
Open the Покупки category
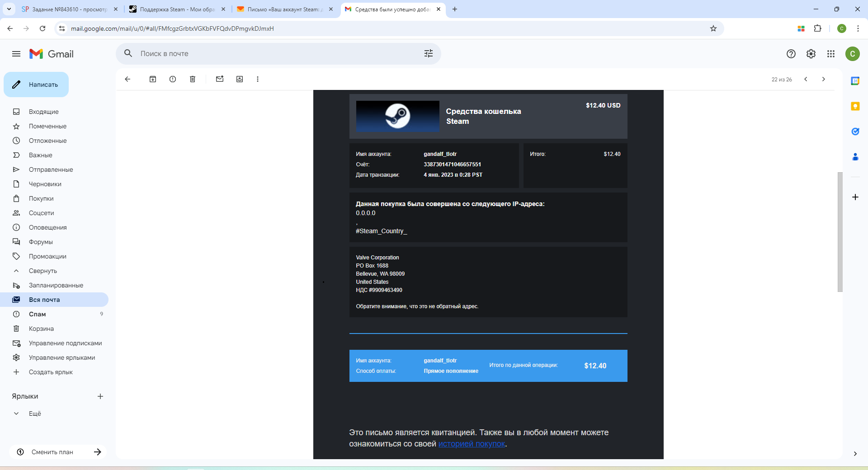click(x=54, y=198)
